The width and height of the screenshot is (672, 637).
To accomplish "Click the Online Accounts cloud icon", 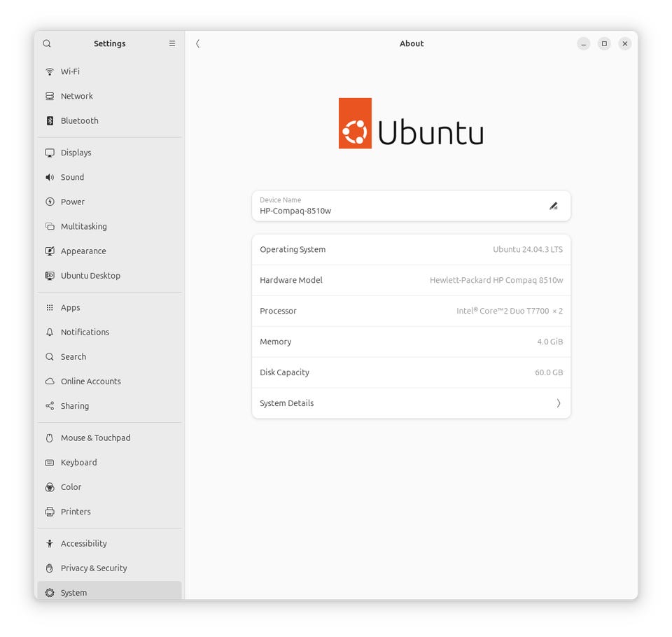I will 50,381.
